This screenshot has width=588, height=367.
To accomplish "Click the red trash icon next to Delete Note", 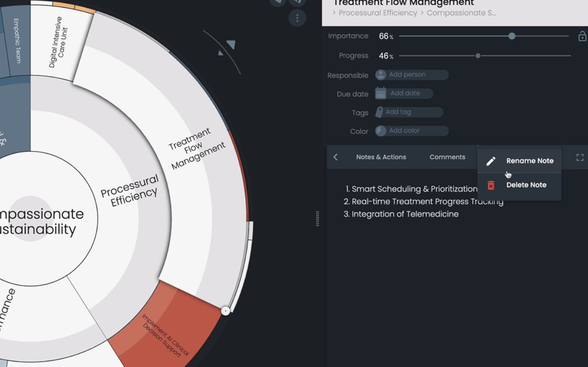I will point(491,185).
